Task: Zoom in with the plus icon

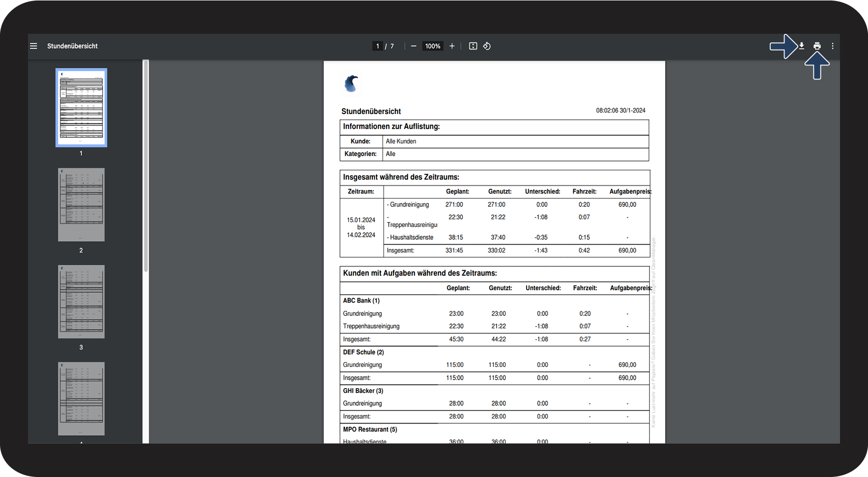Action: coord(452,46)
